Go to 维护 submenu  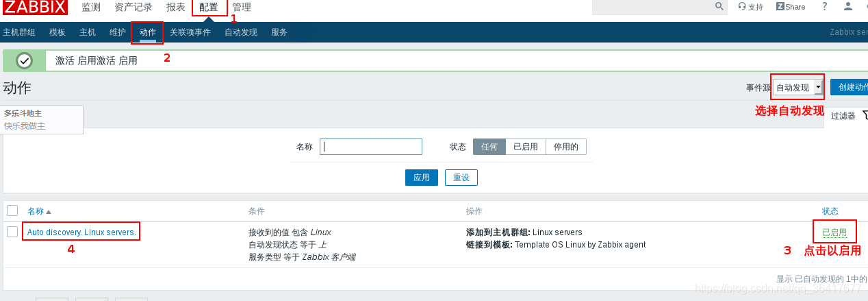118,32
